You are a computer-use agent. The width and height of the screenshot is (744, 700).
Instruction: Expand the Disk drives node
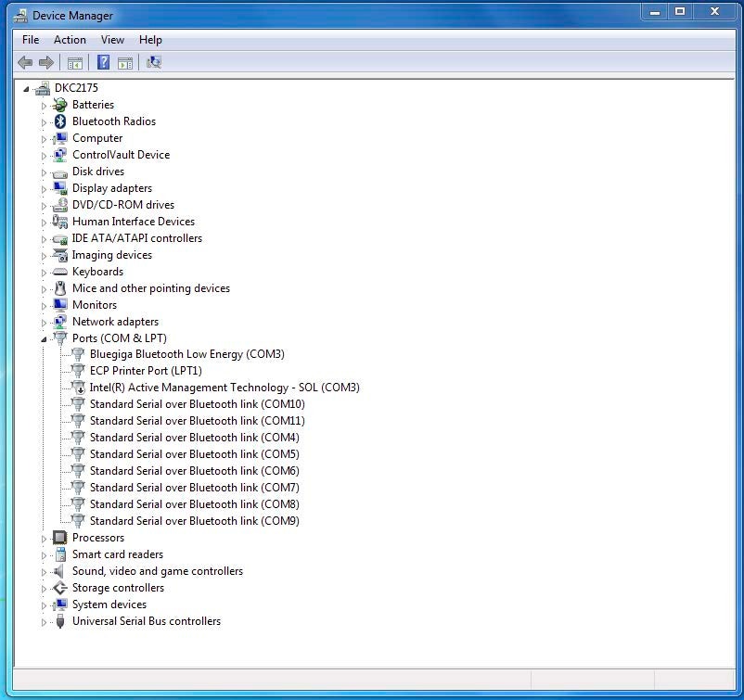(44, 172)
